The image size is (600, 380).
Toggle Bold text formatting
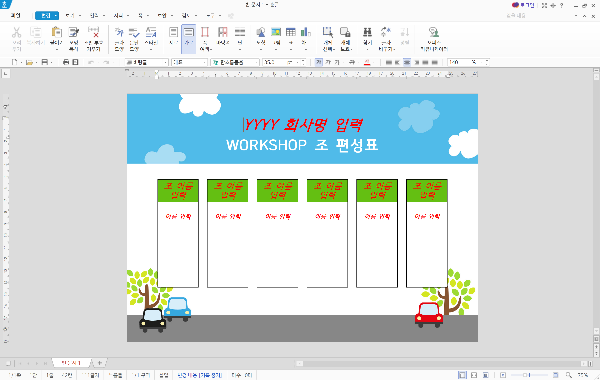(x=319, y=62)
